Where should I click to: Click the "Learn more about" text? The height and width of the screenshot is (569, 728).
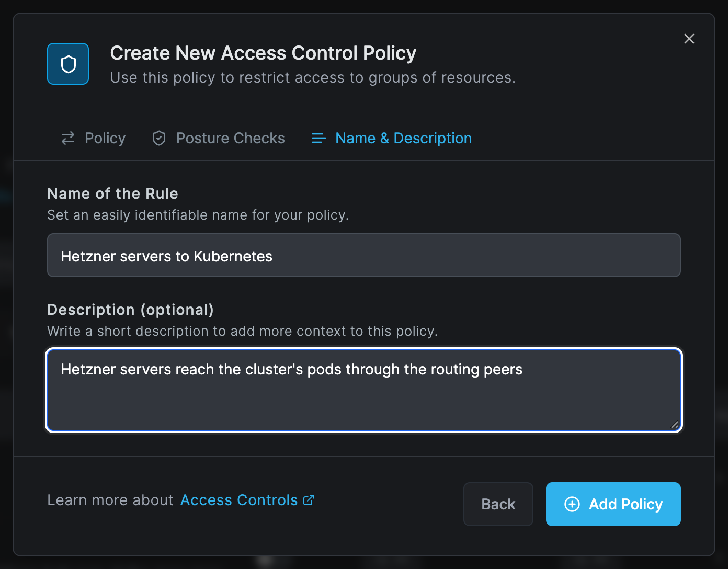(110, 500)
